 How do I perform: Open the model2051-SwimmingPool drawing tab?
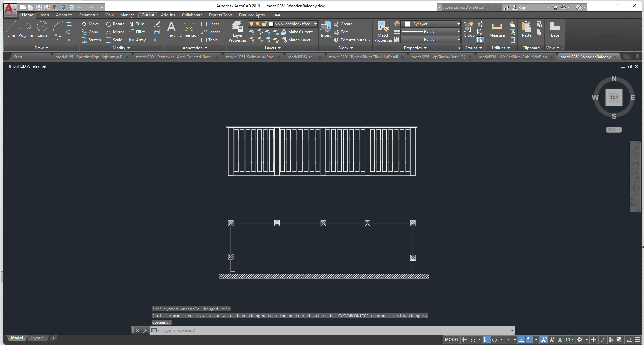(x=250, y=57)
